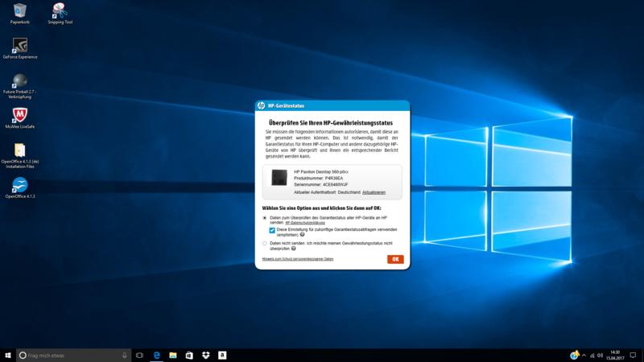Viewport: 644px width, 362px height.
Task: Click the 'Frag mich etwas' search box
Action: point(68,355)
